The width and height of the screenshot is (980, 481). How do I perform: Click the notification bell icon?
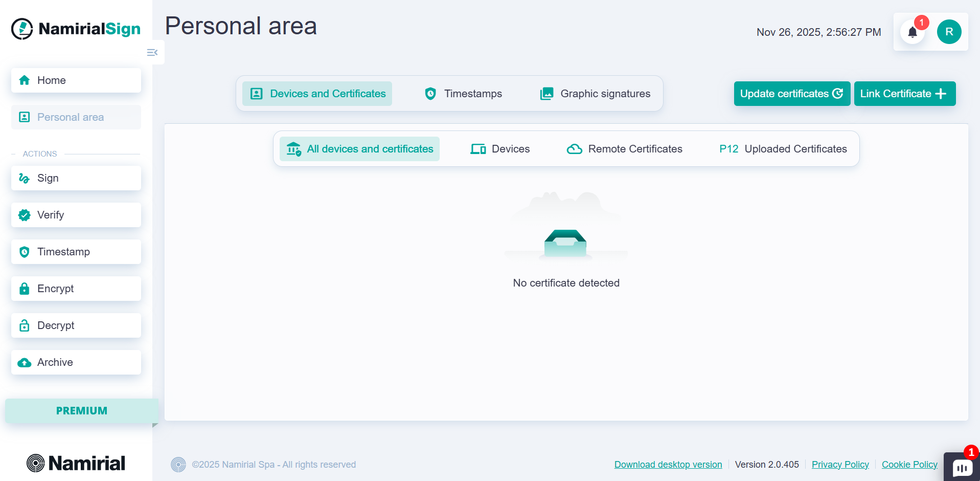pos(913,32)
